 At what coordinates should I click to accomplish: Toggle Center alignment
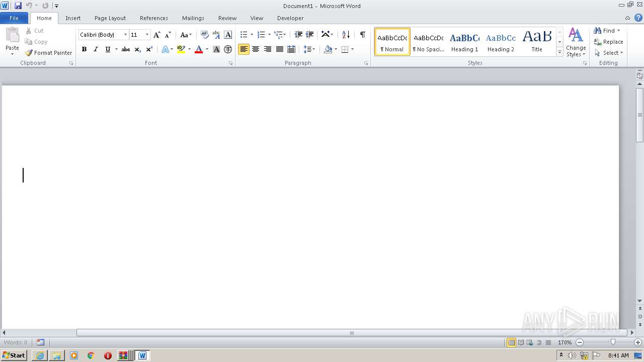(256, 49)
